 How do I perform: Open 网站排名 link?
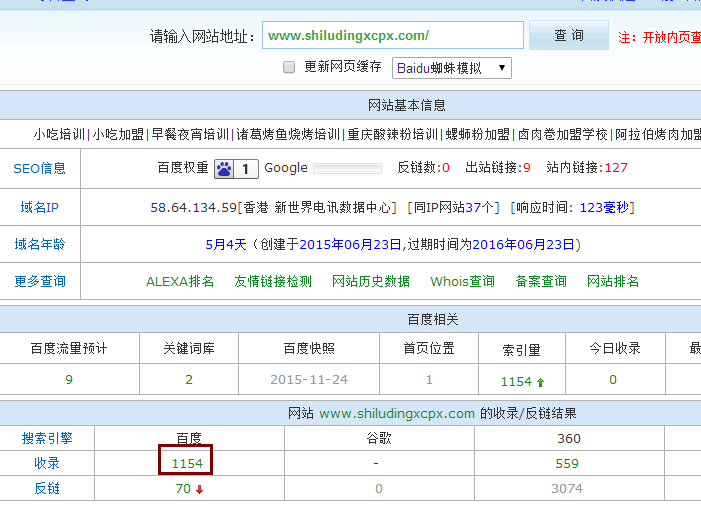pos(613,281)
